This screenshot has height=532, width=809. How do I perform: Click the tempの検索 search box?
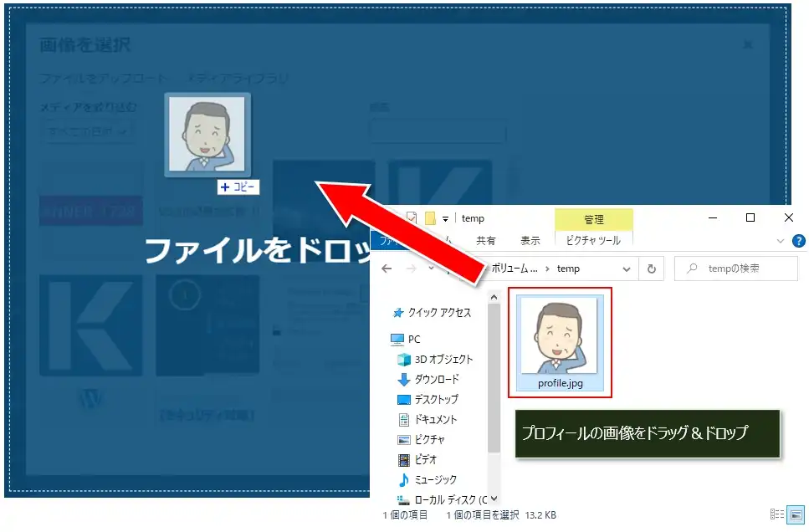pyautogui.click(x=736, y=269)
